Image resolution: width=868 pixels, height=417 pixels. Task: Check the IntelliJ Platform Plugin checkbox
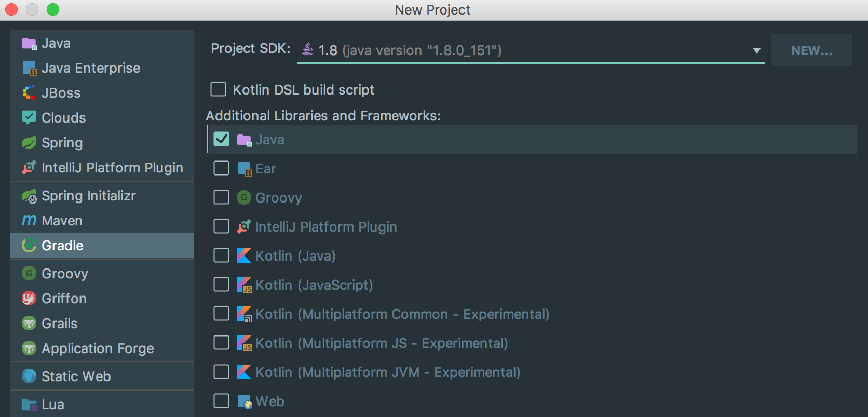222,226
